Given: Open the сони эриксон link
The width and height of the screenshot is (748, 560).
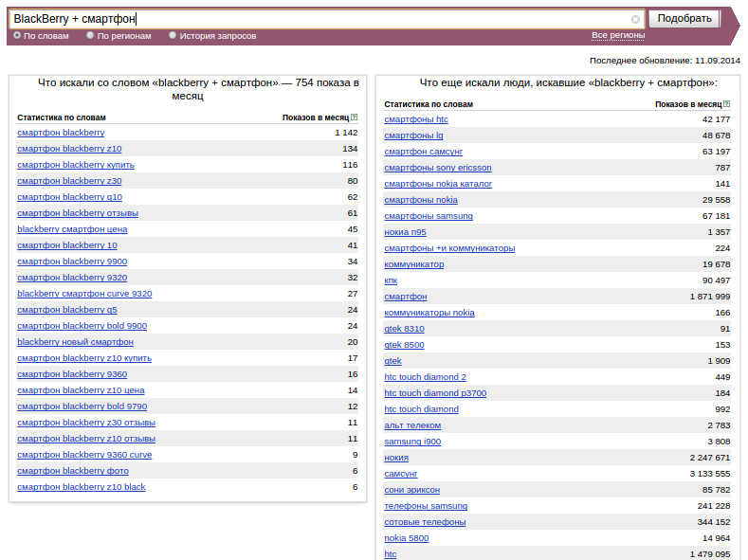Looking at the screenshot, I should (412, 490).
